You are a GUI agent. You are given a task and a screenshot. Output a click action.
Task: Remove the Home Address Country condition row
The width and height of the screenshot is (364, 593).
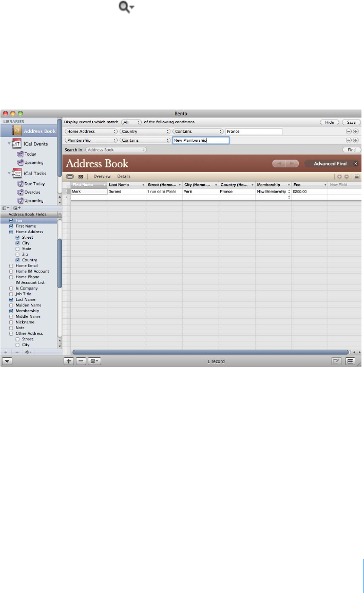coord(349,131)
